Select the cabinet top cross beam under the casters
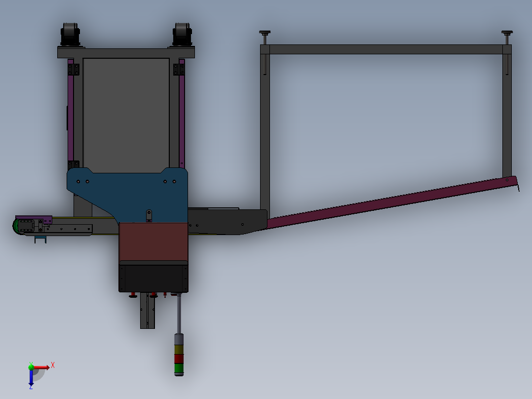 (126, 53)
